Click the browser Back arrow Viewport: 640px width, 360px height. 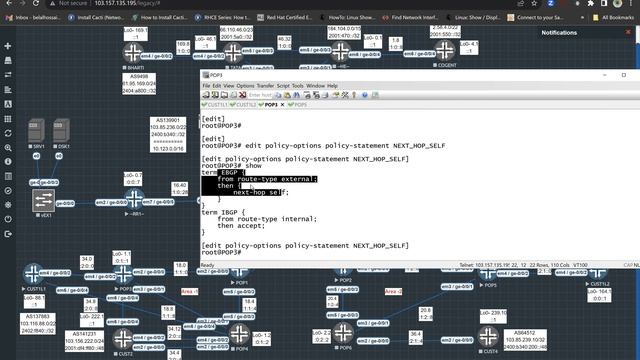pyautogui.click(x=9, y=4)
